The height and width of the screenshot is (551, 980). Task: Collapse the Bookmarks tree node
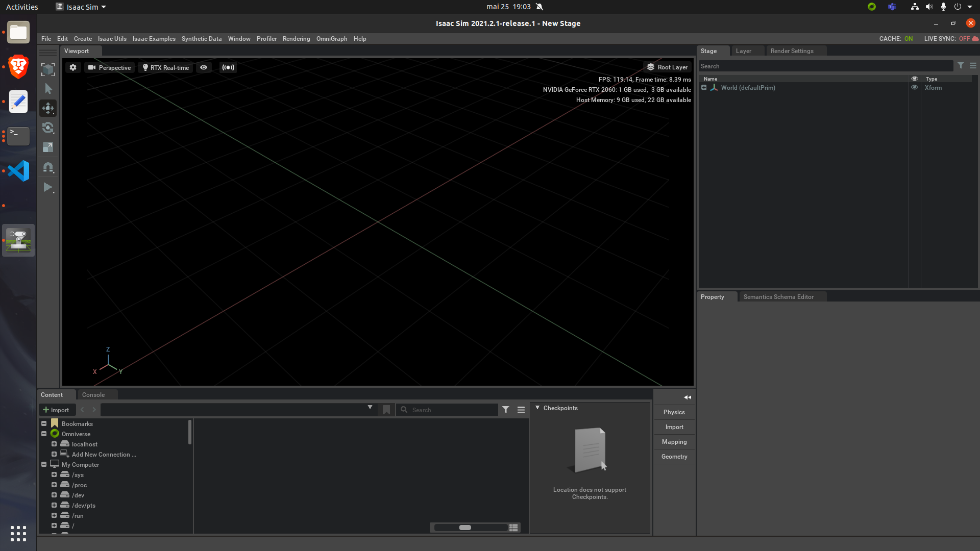coord(44,423)
